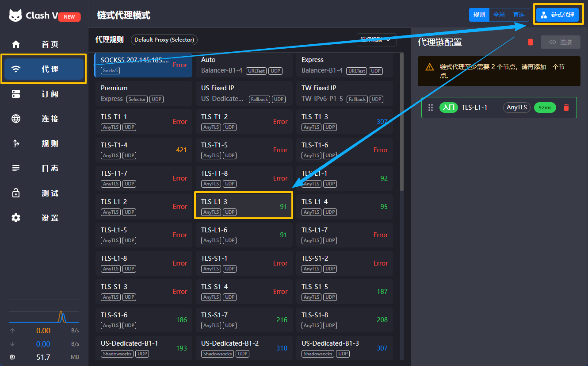The height and width of the screenshot is (366, 588).
Task: Switch proxy mode to 全局
Action: pos(499,15)
